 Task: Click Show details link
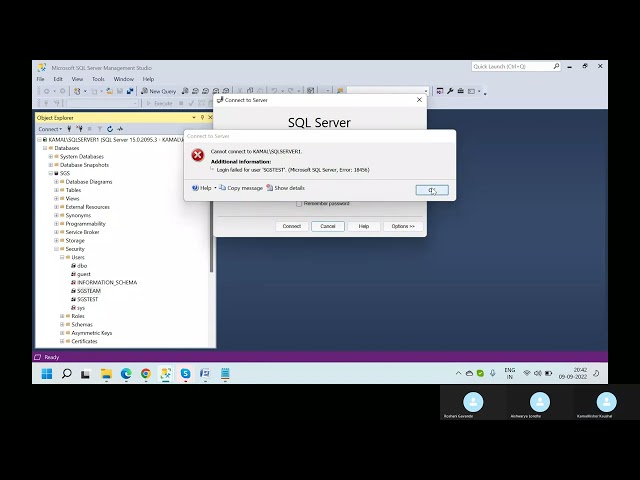(x=289, y=188)
